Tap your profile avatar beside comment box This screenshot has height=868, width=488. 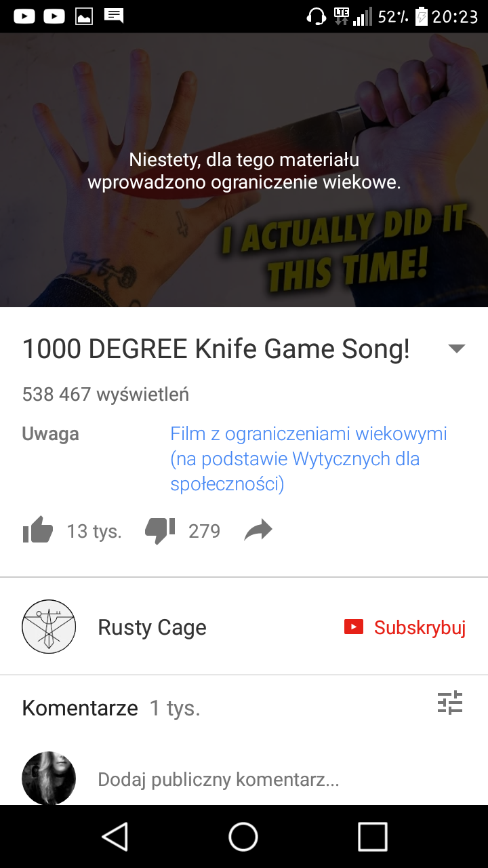tap(49, 778)
